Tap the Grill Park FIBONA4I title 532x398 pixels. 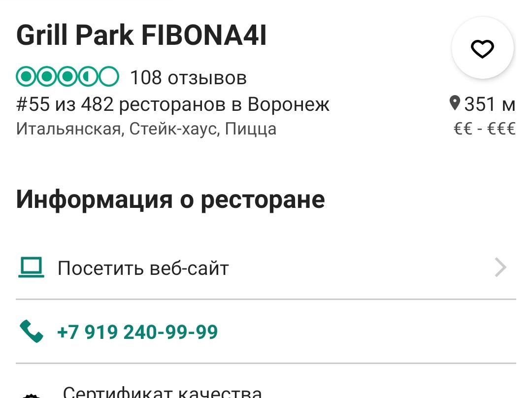click(x=142, y=35)
